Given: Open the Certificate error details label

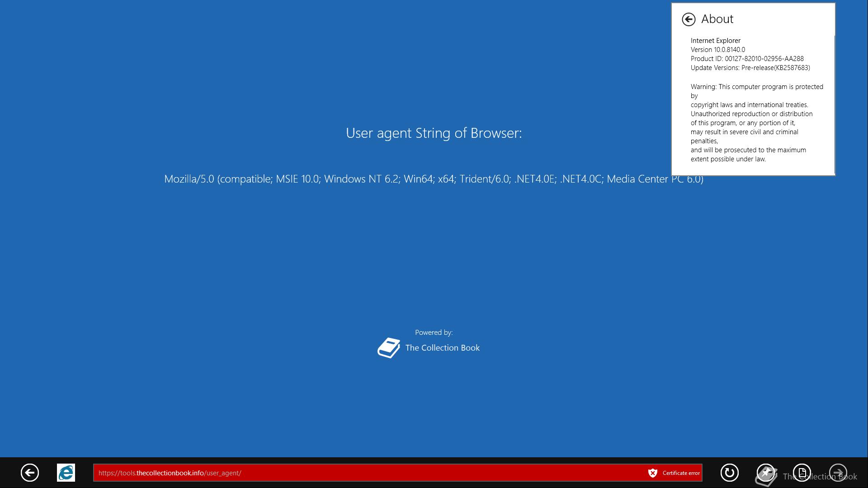Looking at the screenshot, I should point(681,473).
